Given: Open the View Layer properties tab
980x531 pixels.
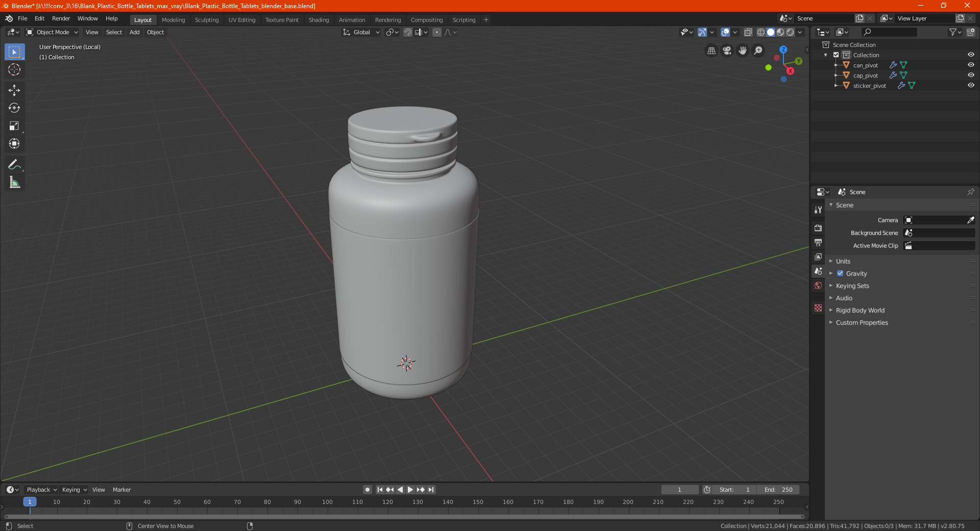Looking at the screenshot, I should (818, 256).
